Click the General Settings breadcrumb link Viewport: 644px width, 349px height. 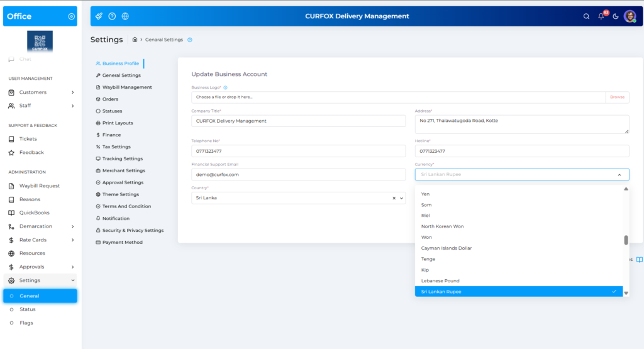[164, 40]
